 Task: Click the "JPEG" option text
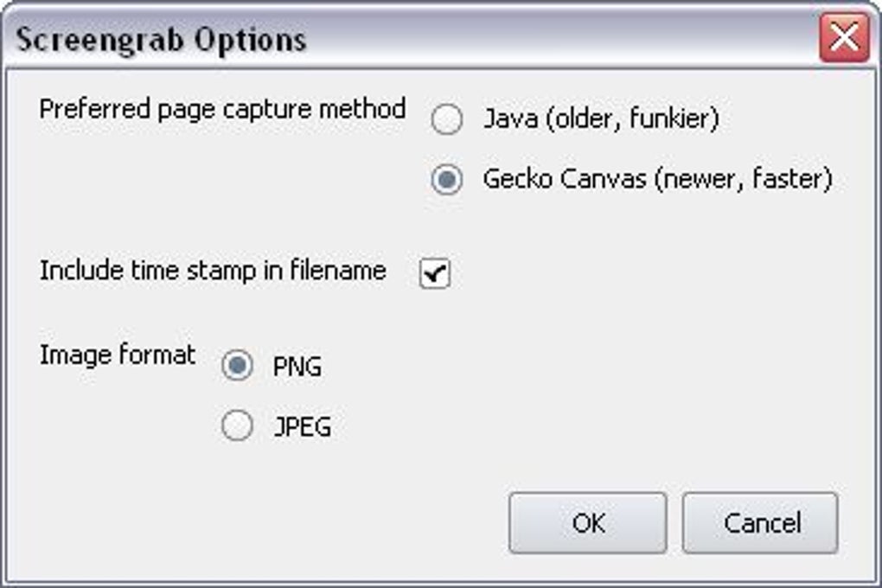click(x=303, y=426)
